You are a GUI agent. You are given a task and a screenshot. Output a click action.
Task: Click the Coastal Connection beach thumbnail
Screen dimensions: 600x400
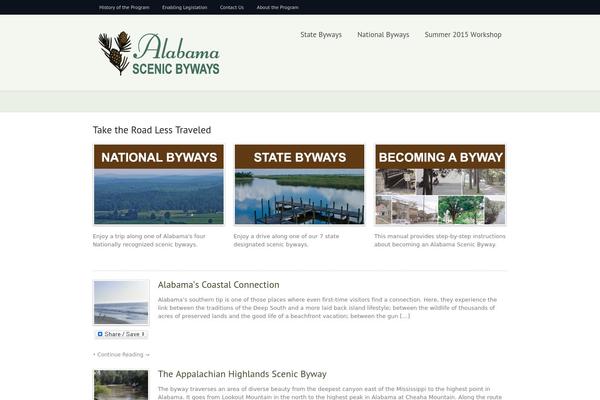coord(121,302)
